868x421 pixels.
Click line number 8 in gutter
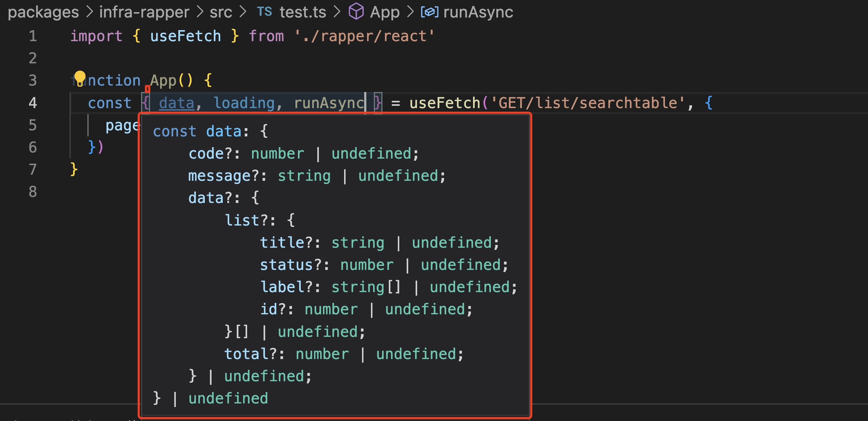(x=33, y=192)
